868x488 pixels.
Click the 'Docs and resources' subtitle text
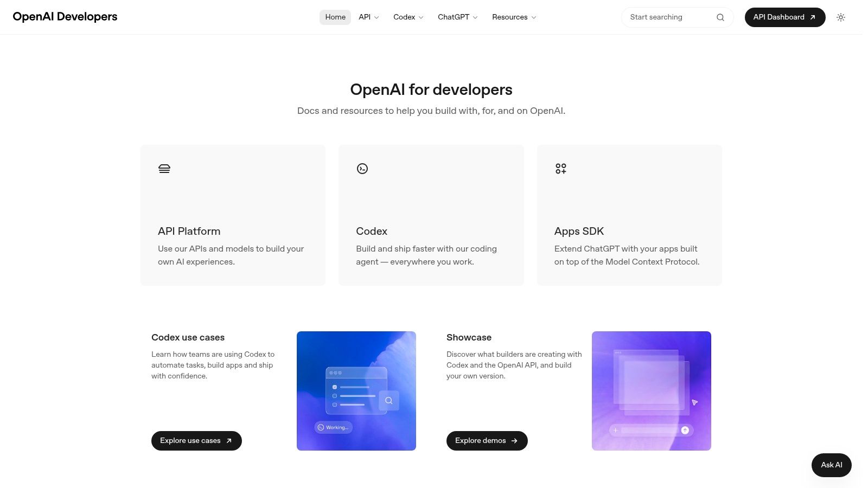tap(431, 111)
